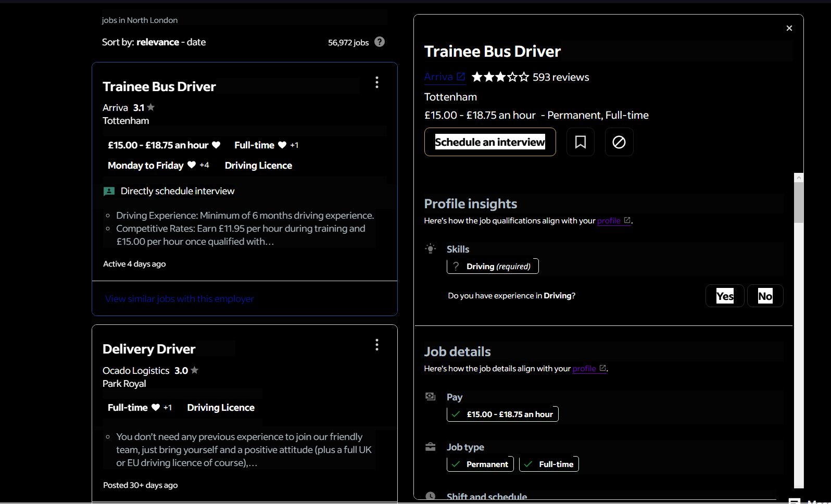Image resolution: width=831 pixels, height=504 pixels.
Task: Click 'Directly schedule interview' label
Action: tap(178, 191)
